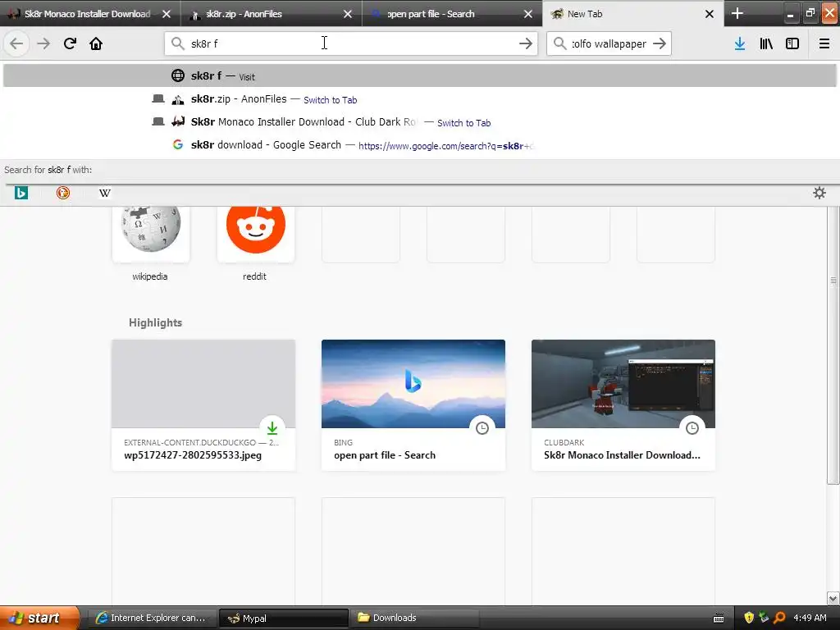Switch to Mypal taskbar button
840x630 pixels.
(283, 618)
